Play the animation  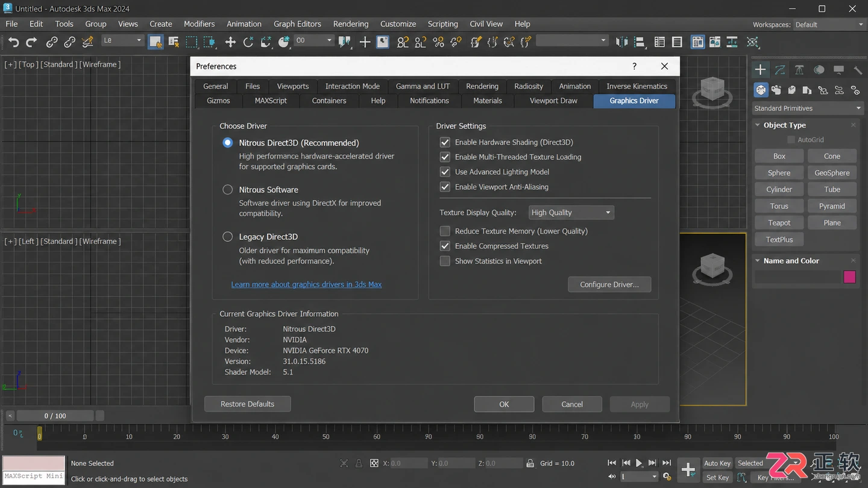coord(639,463)
